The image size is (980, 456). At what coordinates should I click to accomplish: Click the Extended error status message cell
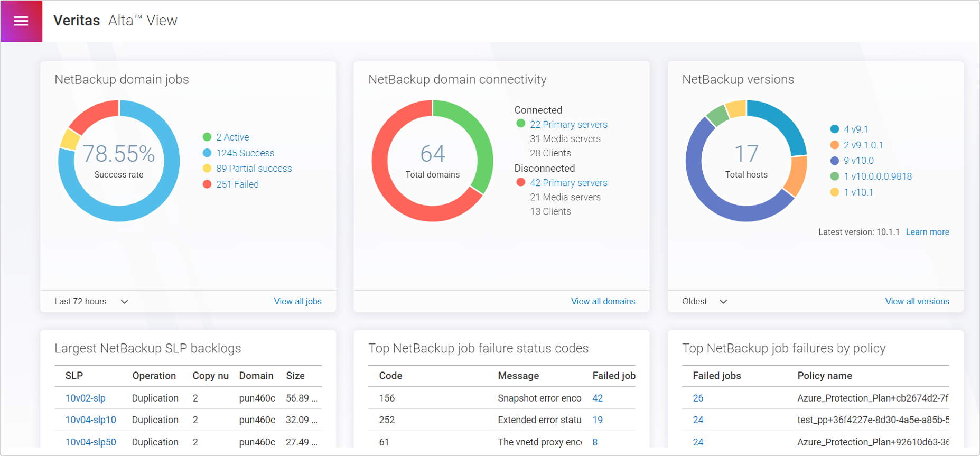point(539,420)
